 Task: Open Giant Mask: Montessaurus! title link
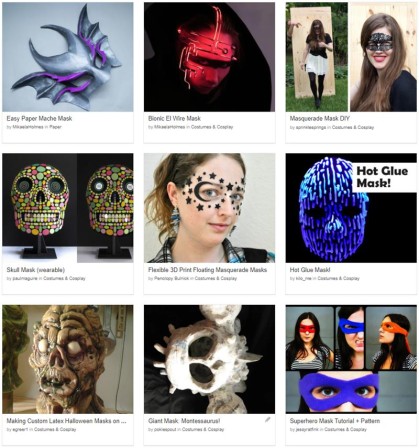184,421
